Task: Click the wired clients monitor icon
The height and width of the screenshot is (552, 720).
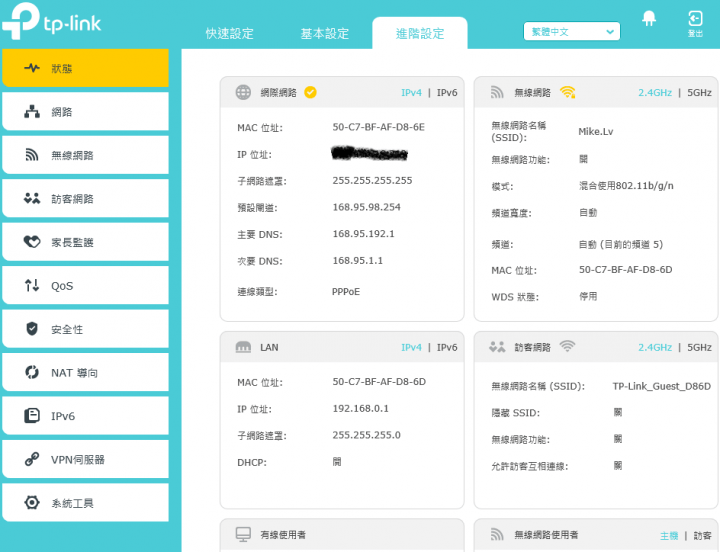Action: pyautogui.click(x=243, y=535)
